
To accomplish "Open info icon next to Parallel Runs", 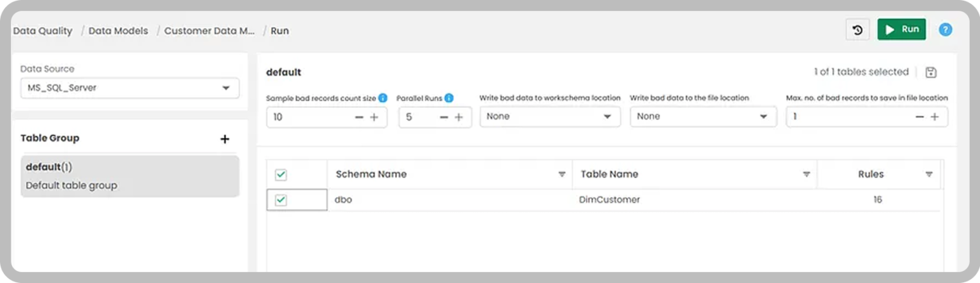I will point(449,98).
